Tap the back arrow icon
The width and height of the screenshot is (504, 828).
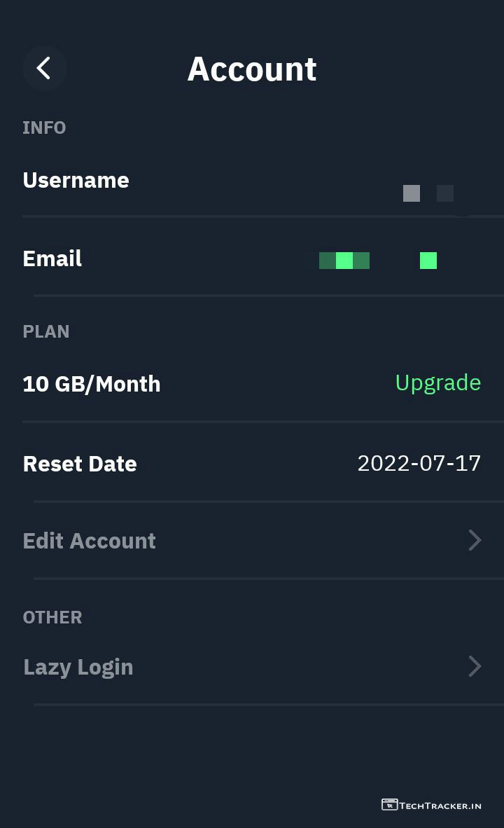[44, 69]
